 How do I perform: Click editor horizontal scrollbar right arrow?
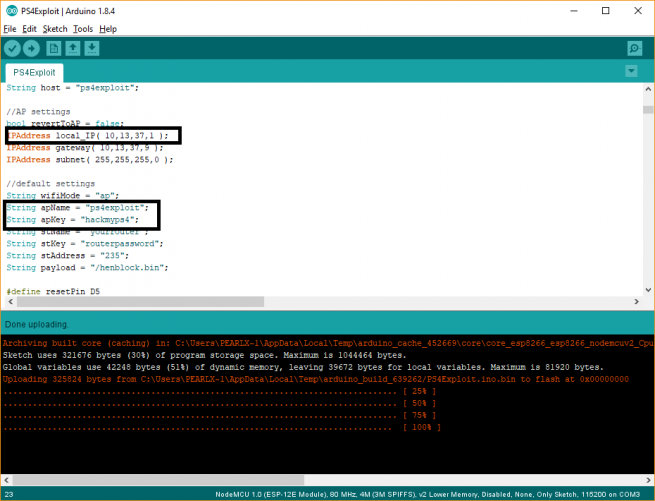[637, 302]
